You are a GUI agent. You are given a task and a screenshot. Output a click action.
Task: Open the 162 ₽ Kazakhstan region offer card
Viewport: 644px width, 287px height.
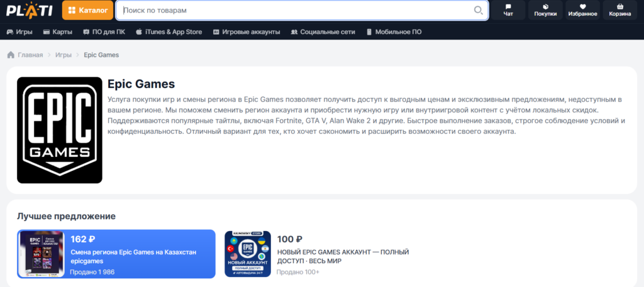[116, 254]
